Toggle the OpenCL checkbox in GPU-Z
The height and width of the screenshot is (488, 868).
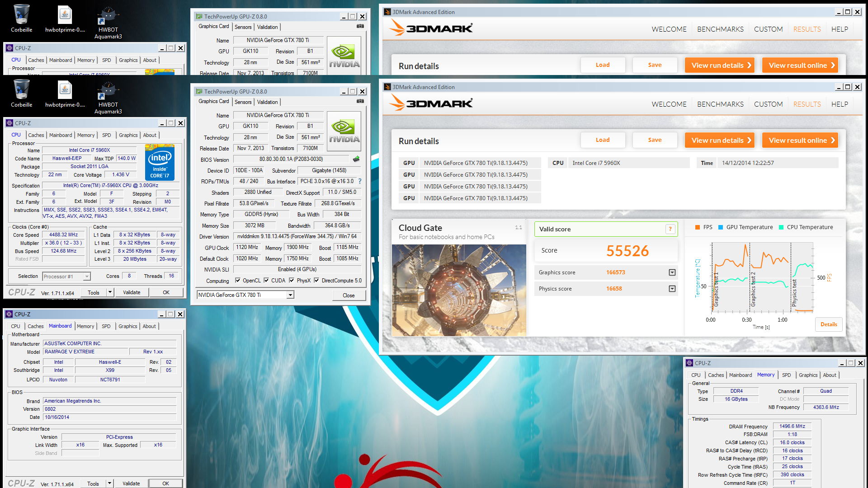tap(238, 280)
